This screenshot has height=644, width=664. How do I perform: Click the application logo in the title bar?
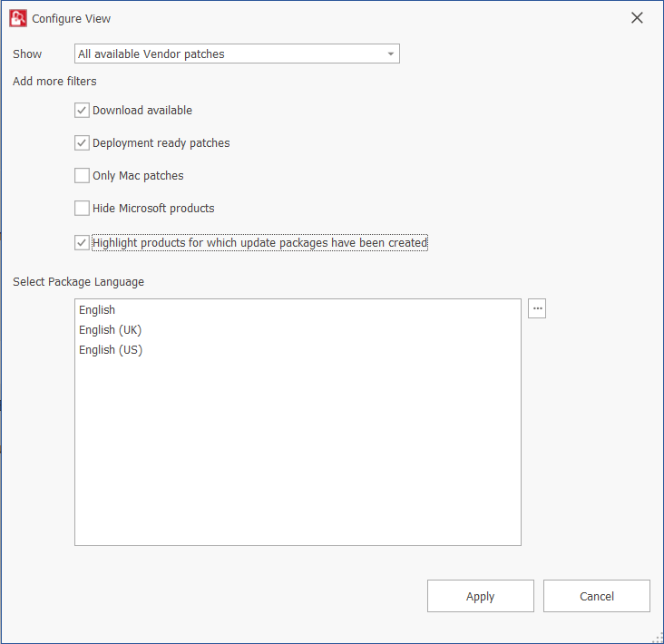[x=17, y=18]
